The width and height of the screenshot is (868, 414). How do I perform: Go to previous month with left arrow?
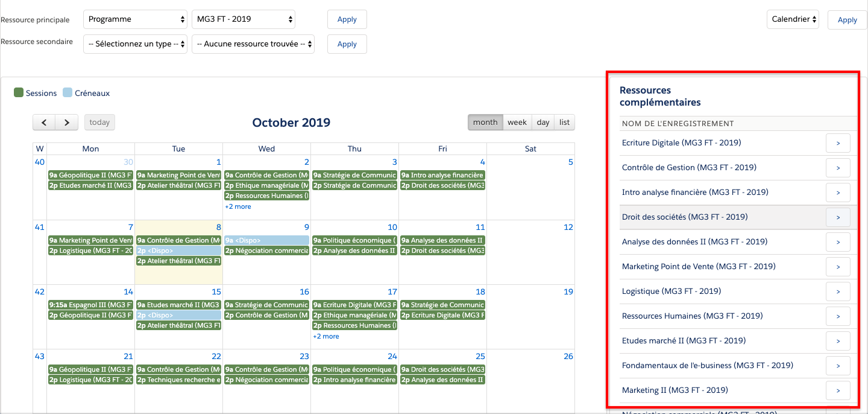(x=44, y=123)
